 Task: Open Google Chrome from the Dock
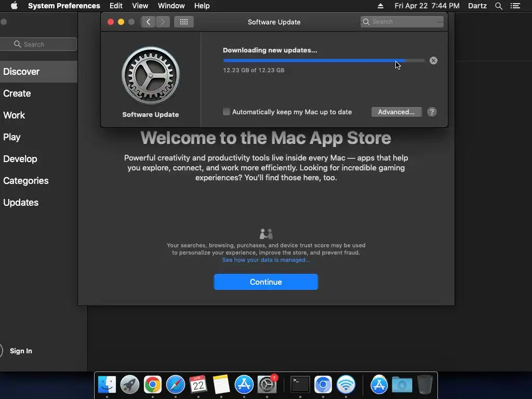pos(152,385)
